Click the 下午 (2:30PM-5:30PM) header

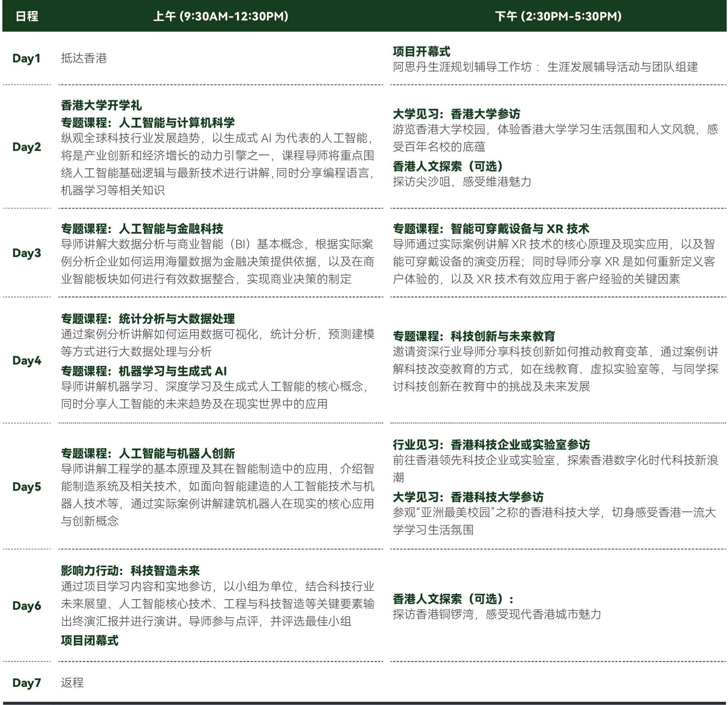(x=558, y=16)
